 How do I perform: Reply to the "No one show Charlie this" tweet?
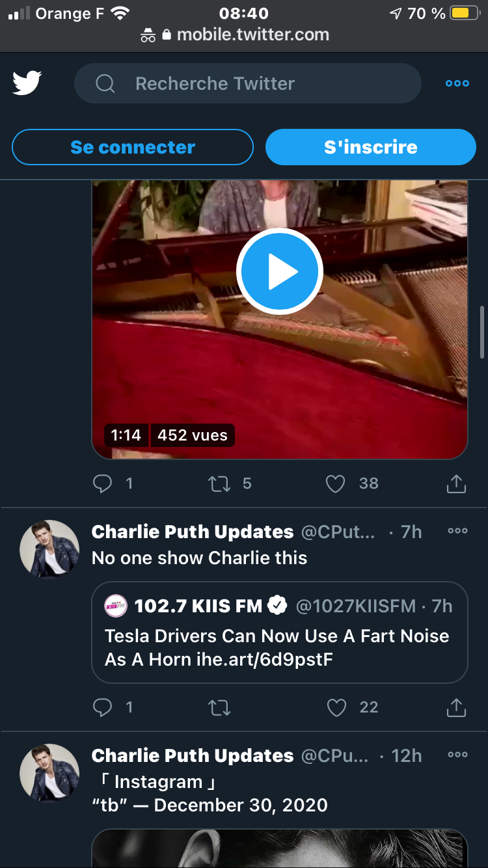point(103,707)
